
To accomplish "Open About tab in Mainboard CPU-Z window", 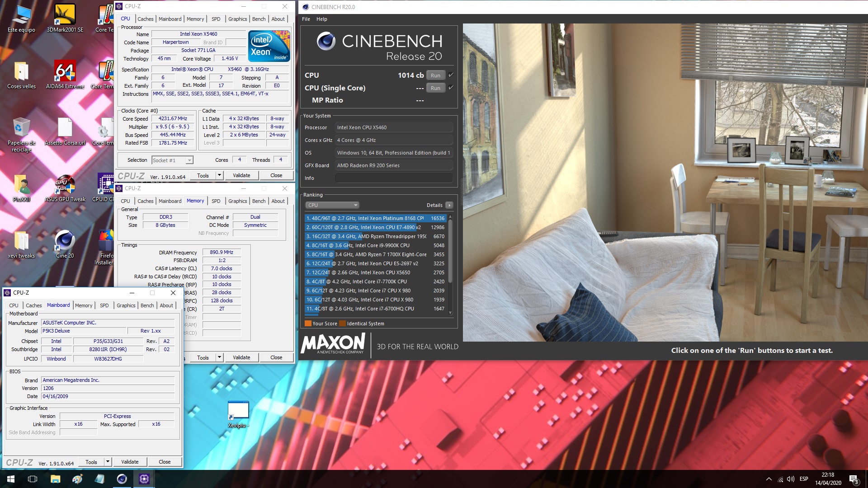I will point(166,305).
